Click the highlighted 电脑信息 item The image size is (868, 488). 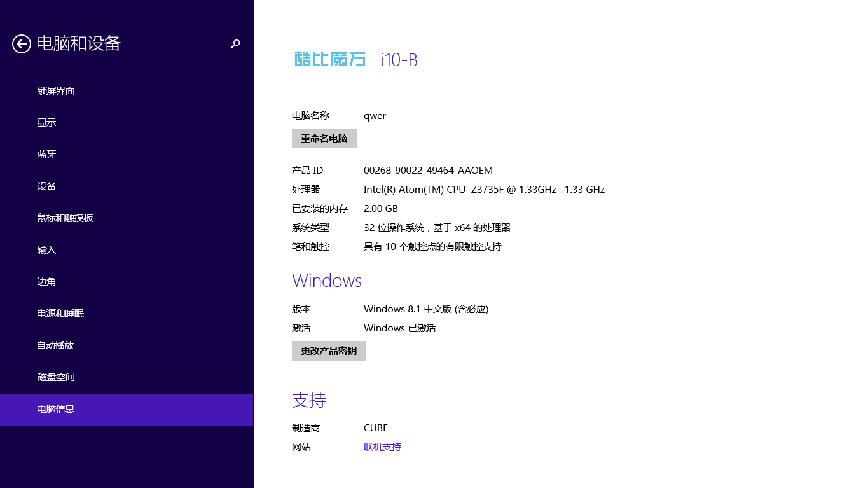point(56,409)
